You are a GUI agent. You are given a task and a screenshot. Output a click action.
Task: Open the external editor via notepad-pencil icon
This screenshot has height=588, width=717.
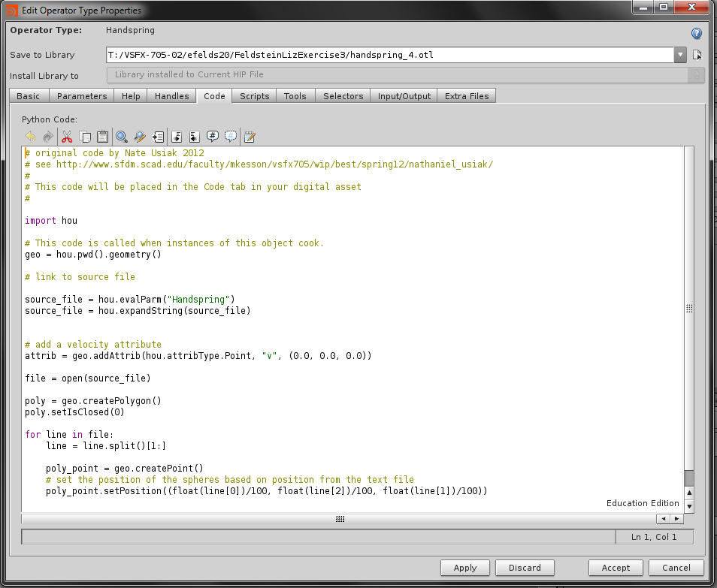(249, 136)
